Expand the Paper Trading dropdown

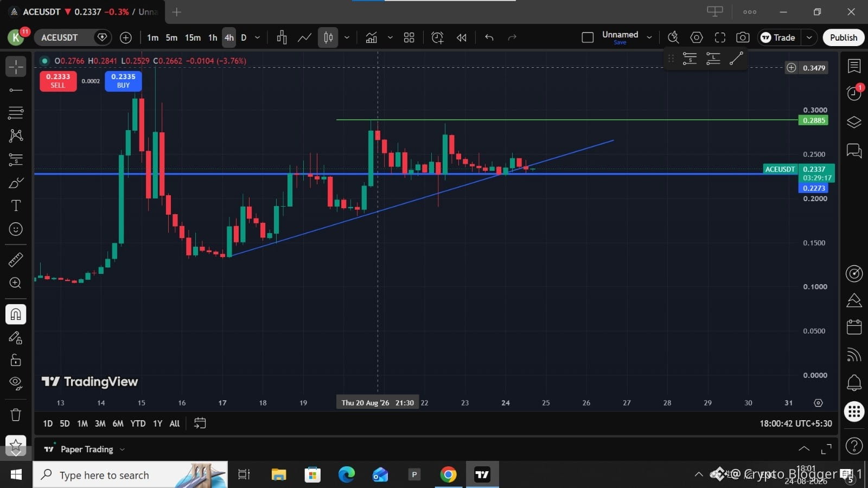click(x=122, y=450)
